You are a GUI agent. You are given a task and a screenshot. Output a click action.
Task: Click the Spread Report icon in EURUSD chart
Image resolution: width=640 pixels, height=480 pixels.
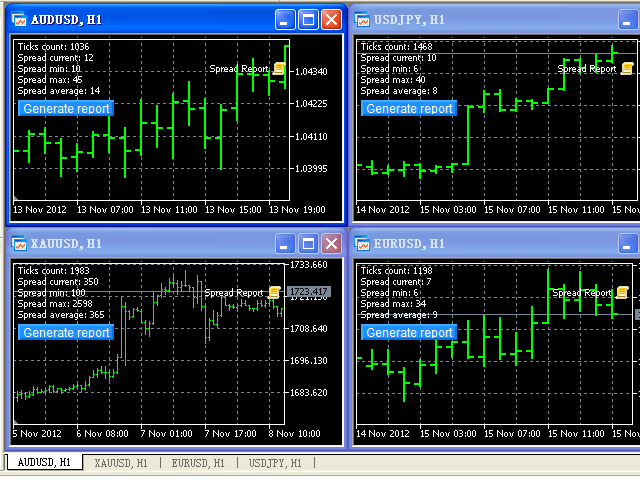tap(622, 292)
